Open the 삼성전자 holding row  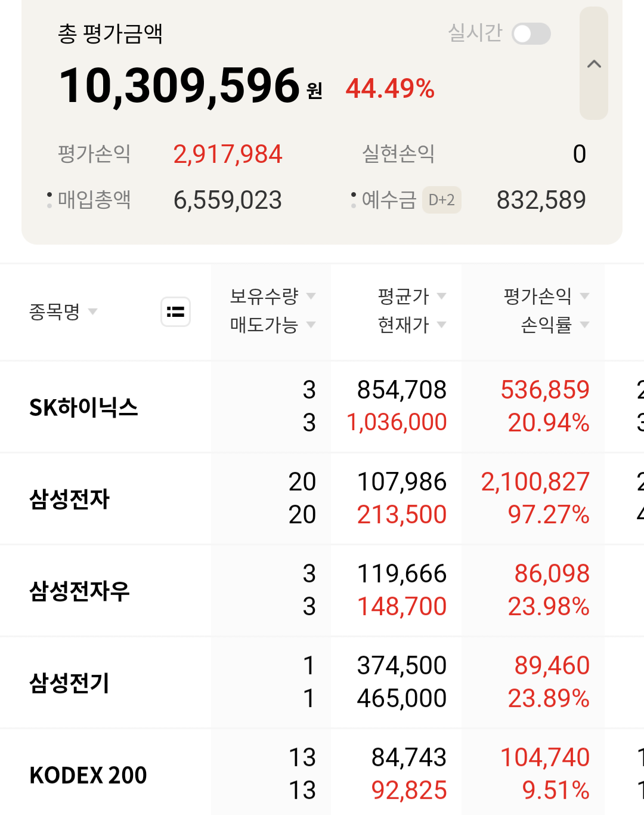[322, 499]
